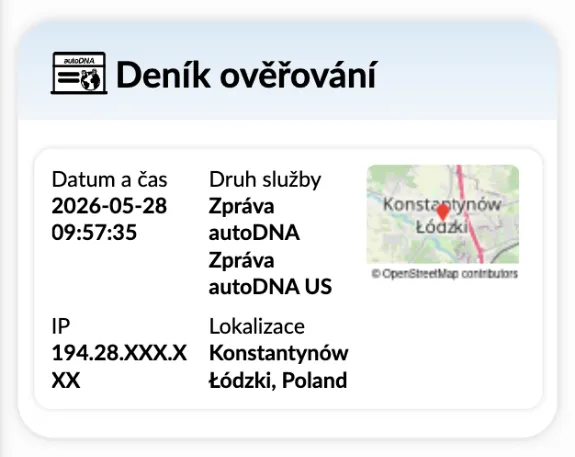Click the 'Lokalizace' label

(x=257, y=326)
